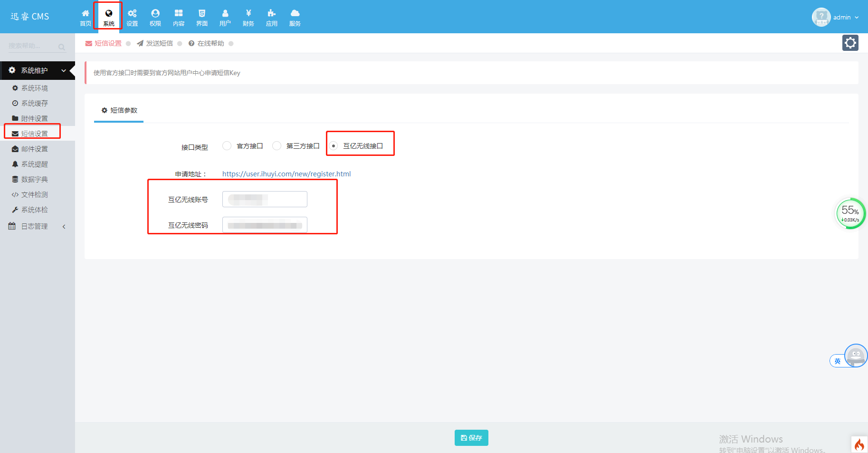Open the 权限 permissions icon
This screenshot has height=453, width=868.
[x=155, y=17]
